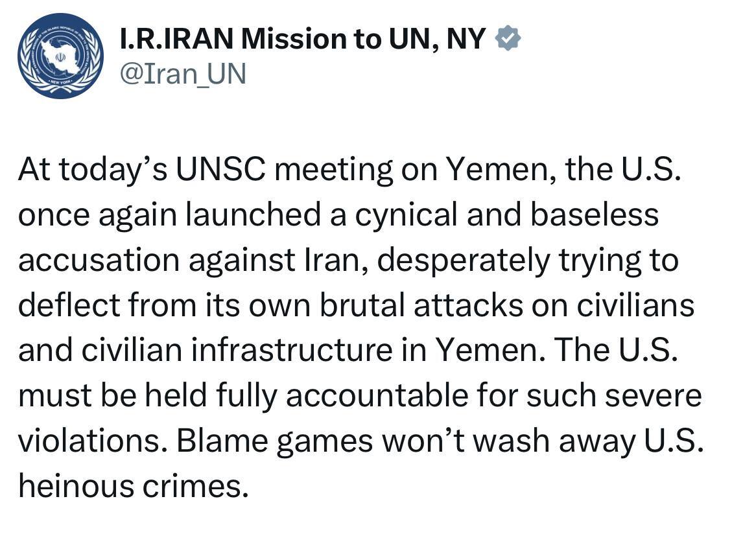This screenshot has width=756, height=534.
Task: Click the word "baseless" in the tweet
Action: pos(593,215)
